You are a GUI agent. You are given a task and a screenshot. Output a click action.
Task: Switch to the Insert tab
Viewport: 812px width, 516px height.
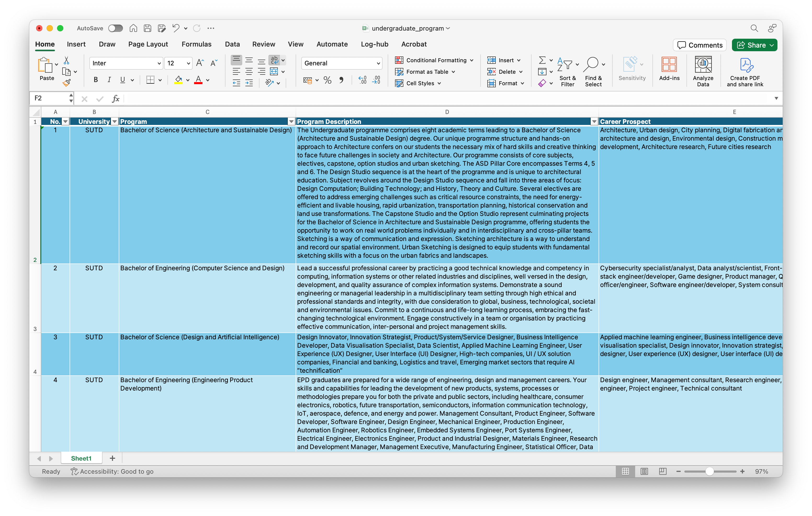pyautogui.click(x=76, y=44)
